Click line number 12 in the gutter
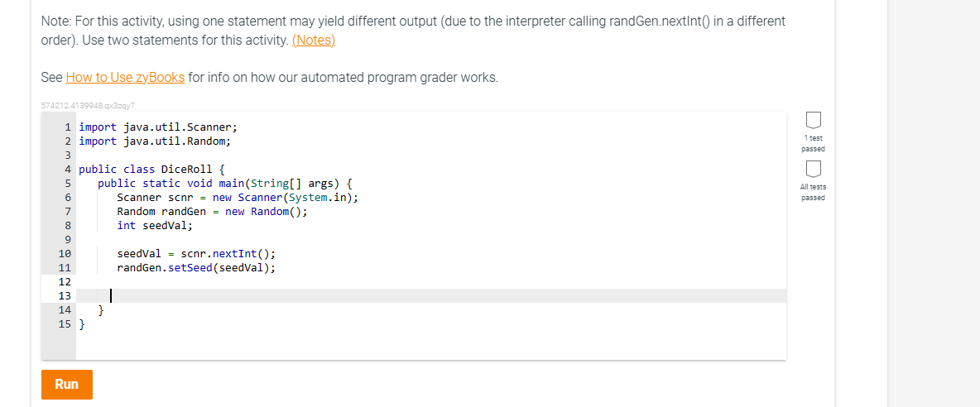Viewport: 980px width, 407px height. click(65, 282)
